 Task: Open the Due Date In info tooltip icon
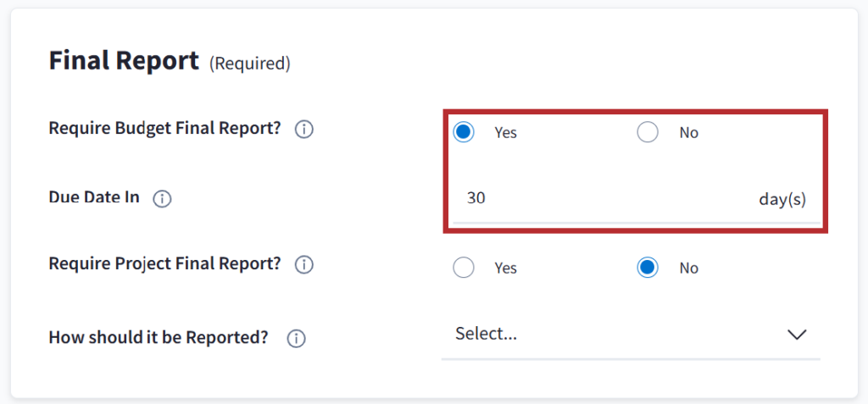click(x=162, y=199)
